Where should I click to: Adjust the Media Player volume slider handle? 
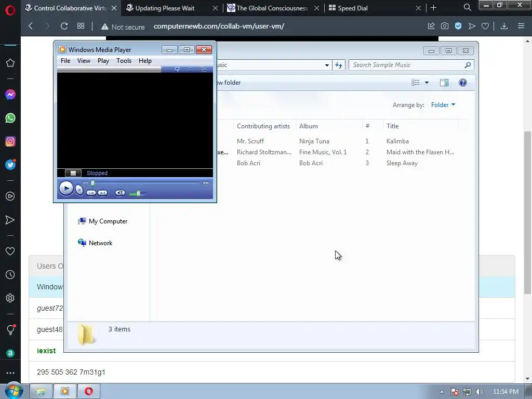[138, 193]
